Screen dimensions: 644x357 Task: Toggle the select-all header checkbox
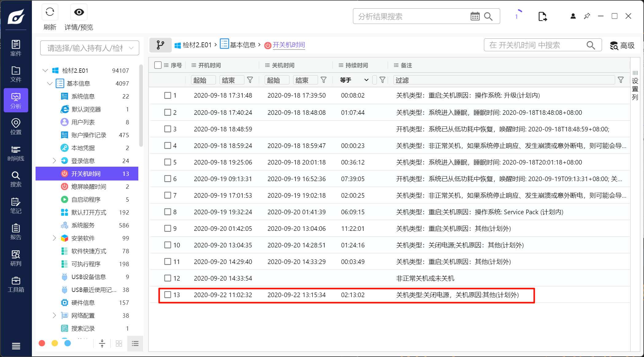coord(158,65)
